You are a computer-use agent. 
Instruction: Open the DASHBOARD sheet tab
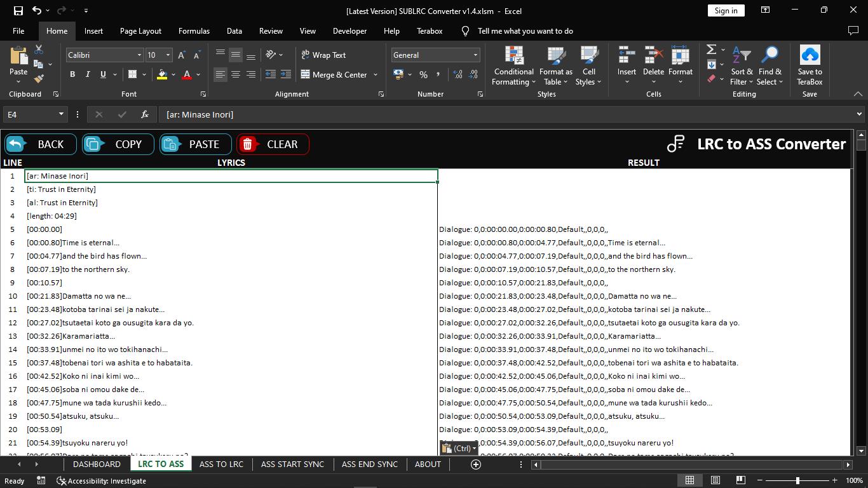pyautogui.click(x=97, y=464)
